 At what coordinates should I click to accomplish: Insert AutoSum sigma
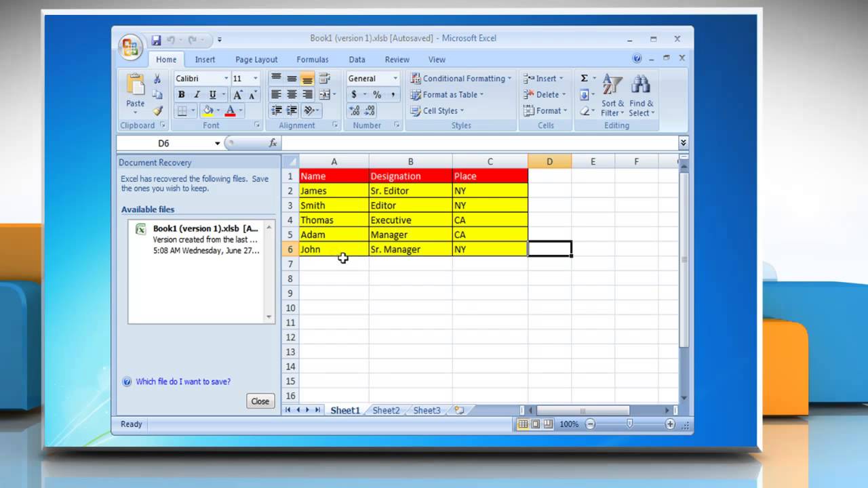click(584, 79)
